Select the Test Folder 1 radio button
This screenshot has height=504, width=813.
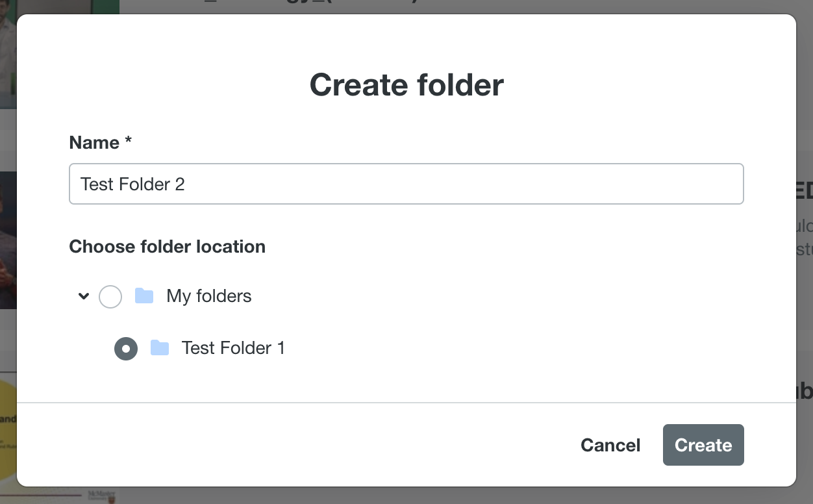coord(126,349)
